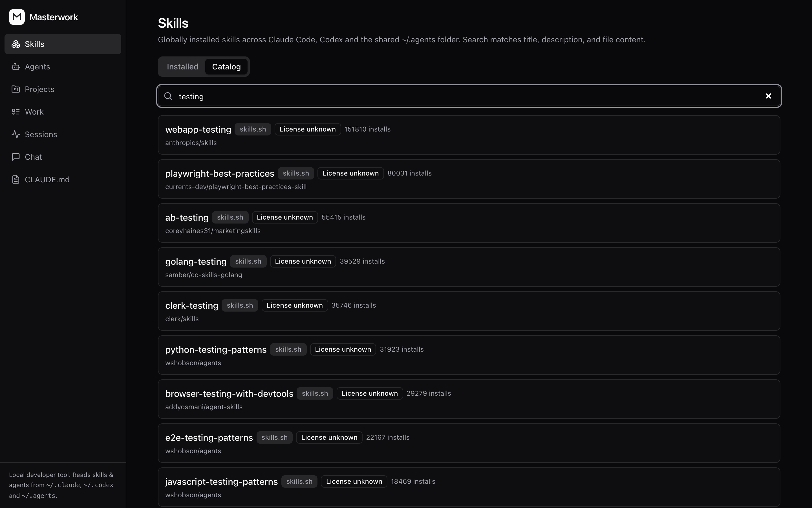Open the golang-testing skill entry
The image size is (812, 508).
469,267
